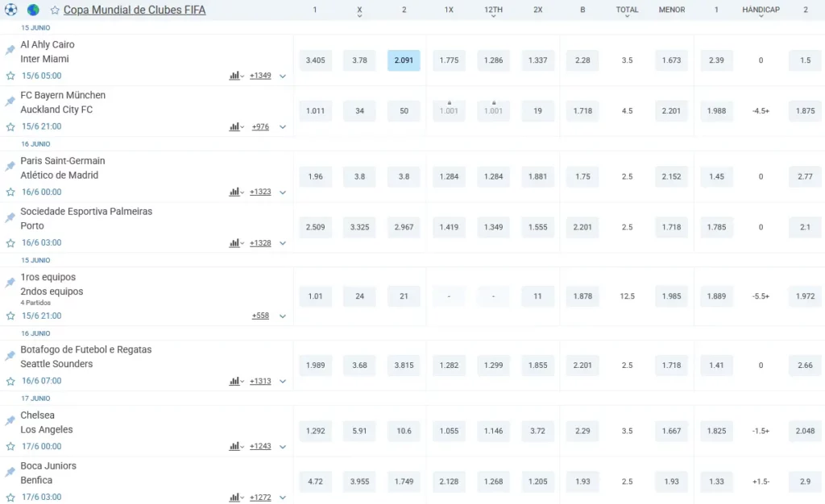
Task: Select highlighted 2.091 odds for Inter Miami win
Action: tap(404, 60)
